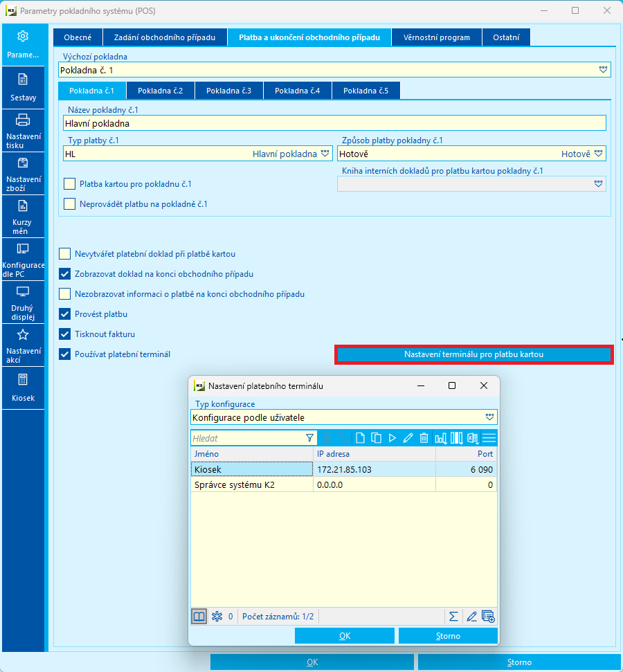Expand the Typ konfigurace dropdown
This screenshot has width=623, height=672.
coord(489,417)
